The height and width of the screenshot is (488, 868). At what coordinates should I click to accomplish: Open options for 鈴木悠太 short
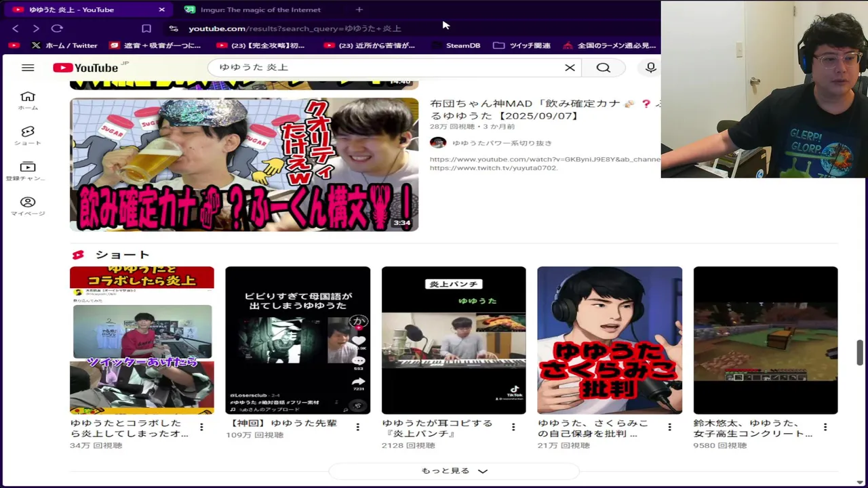825,427
